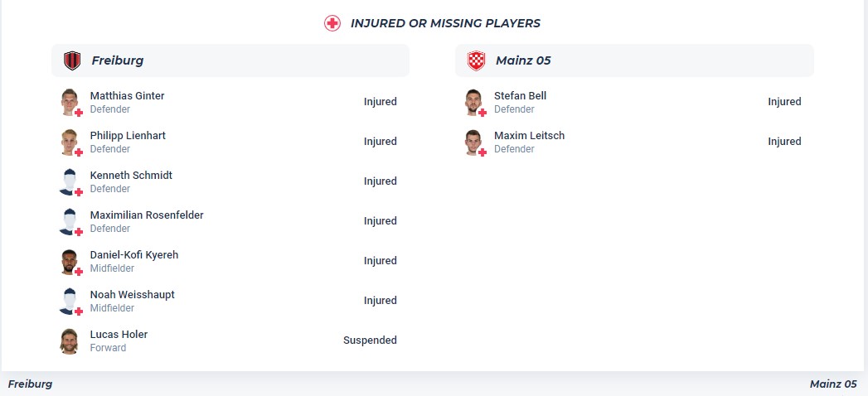Click the Freiburg label in bottom bar
This screenshot has width=868, height=396.
pos(30,384)
